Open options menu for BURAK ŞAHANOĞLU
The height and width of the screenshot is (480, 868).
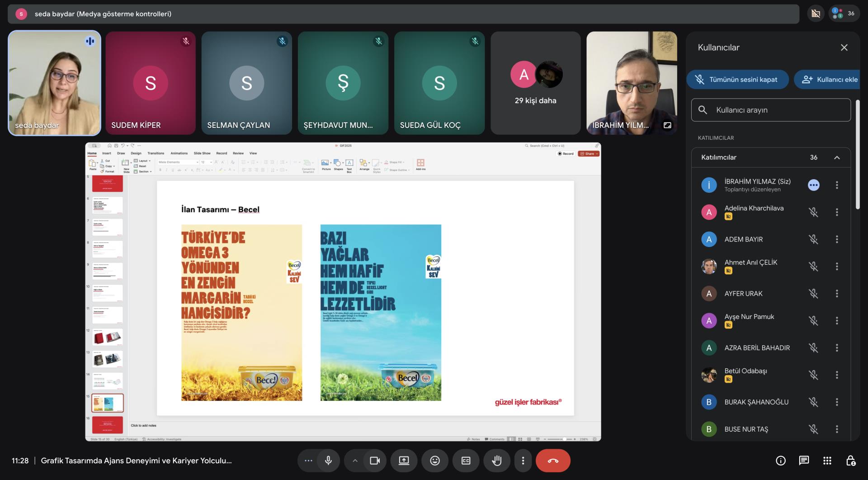[837, 402]
